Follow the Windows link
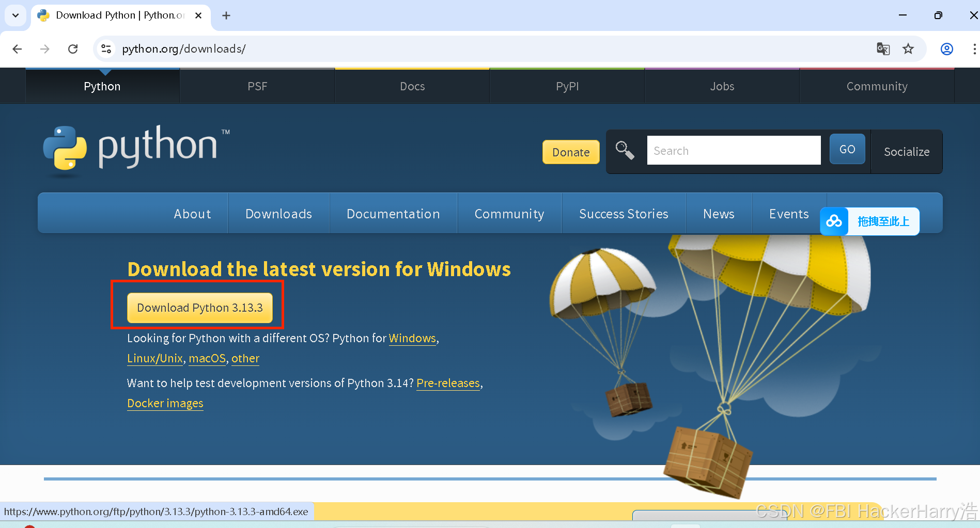 pyautogui.click(x=412, y=338)
